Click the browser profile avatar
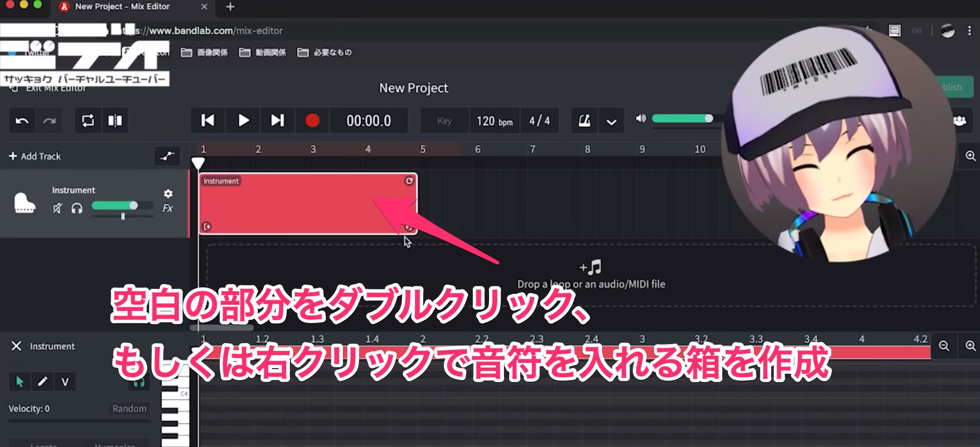980x447 pixels. [x=948, y=31]
